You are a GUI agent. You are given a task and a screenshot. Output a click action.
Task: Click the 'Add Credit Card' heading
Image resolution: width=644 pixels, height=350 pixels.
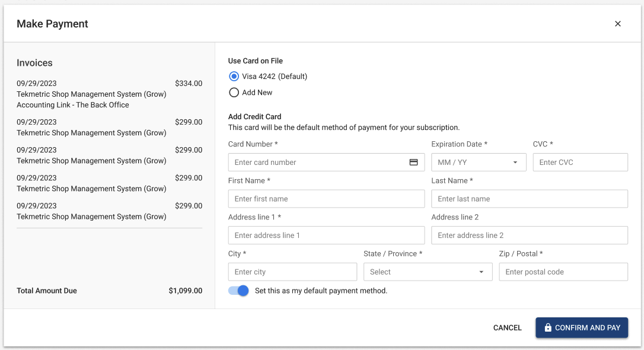pyautogui.click(x=254, y=117)
